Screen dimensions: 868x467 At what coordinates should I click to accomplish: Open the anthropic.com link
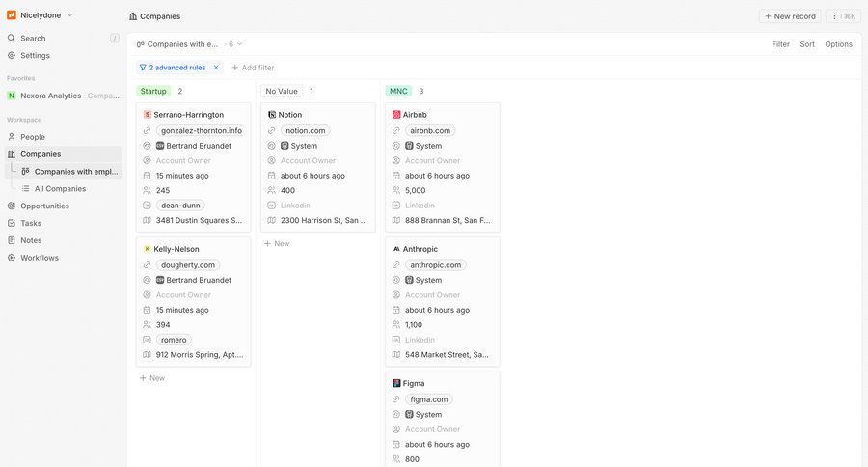tap(436, 264)
